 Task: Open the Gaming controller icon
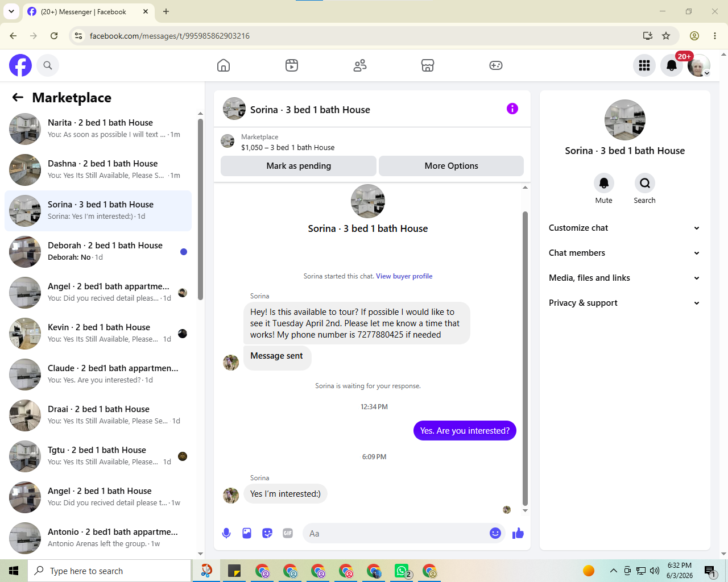click(496, 65)
